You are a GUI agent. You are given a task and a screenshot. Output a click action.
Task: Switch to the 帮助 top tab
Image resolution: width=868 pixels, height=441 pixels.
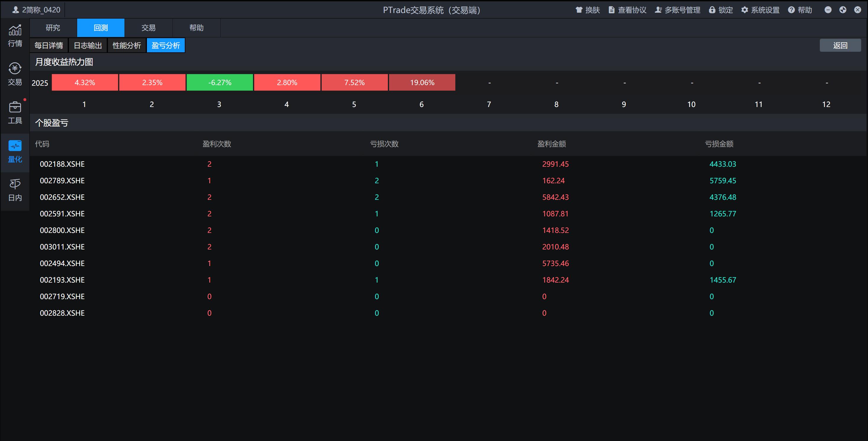196,27
